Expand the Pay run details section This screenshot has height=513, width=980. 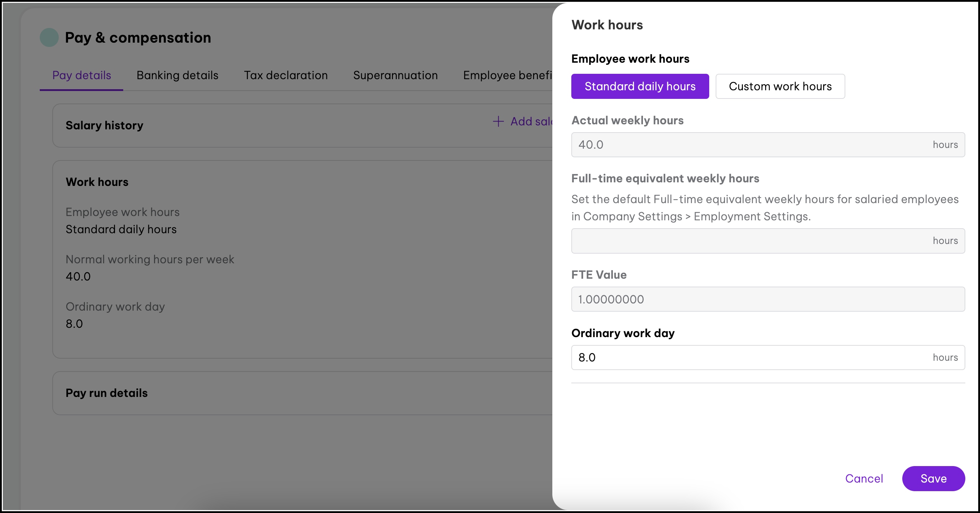coord(106,393)
